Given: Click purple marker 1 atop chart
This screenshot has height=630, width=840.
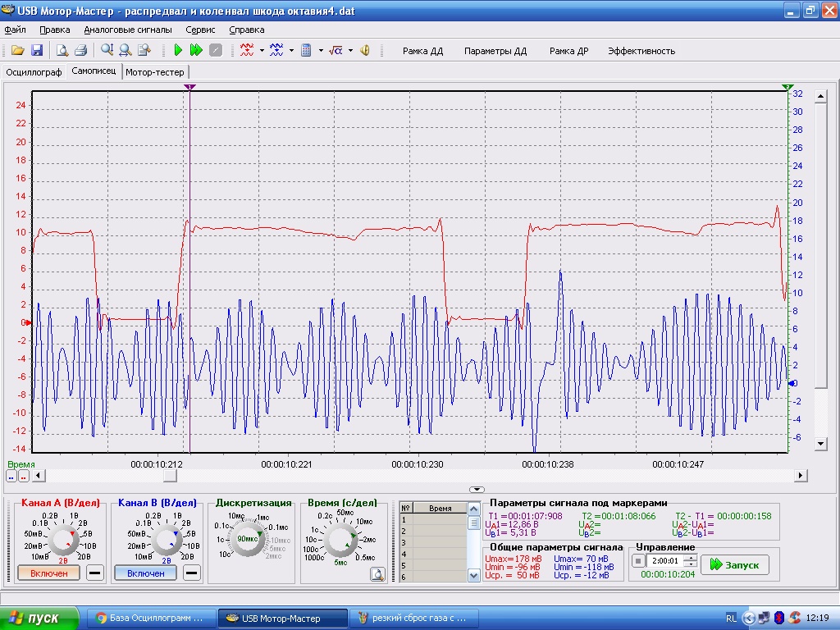Looking at the screenshot, I should point(189,87).
